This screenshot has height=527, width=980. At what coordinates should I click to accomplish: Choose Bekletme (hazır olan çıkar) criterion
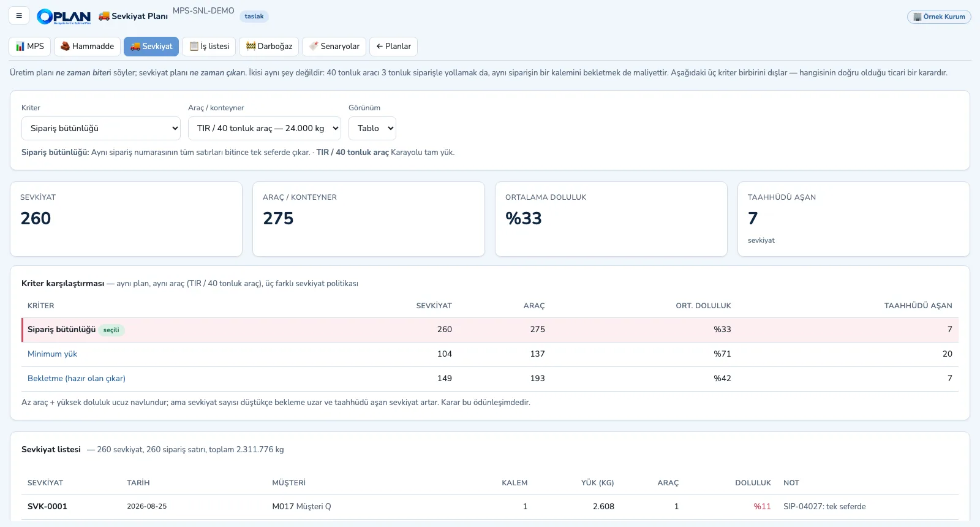77,379
